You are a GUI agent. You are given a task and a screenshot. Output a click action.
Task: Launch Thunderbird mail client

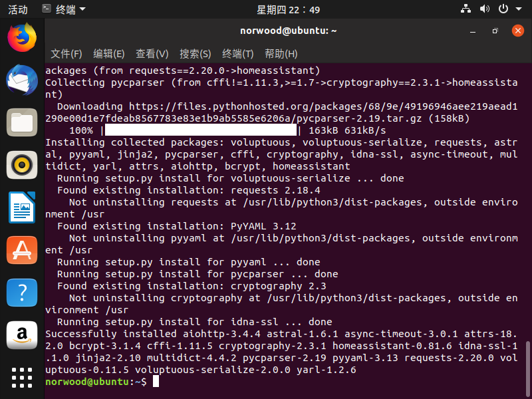coord(22,80)
